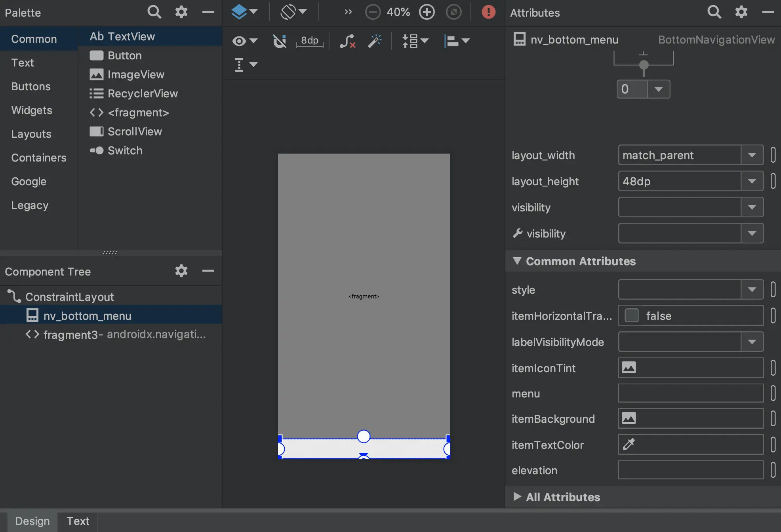Minimize the Component Tree panel
This screenshot has height=532, width=781.
(208, 271)
